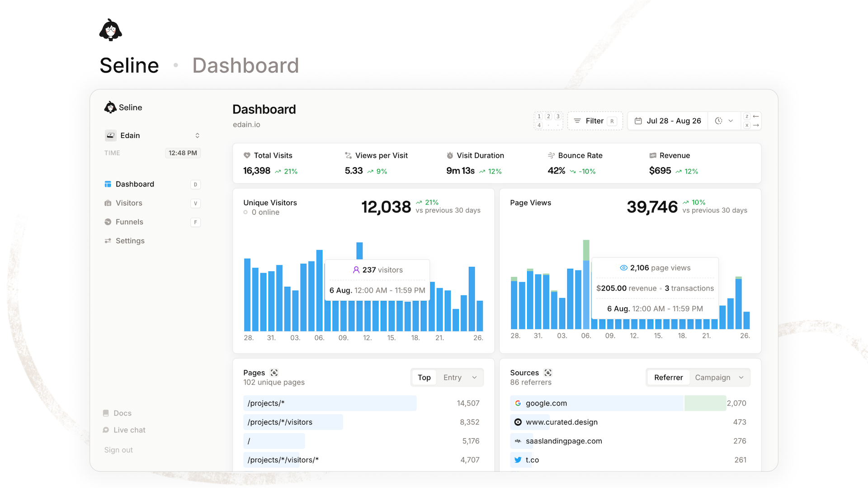
Task: Go to the next period with the right arrow
Action: tap(756, 126)
